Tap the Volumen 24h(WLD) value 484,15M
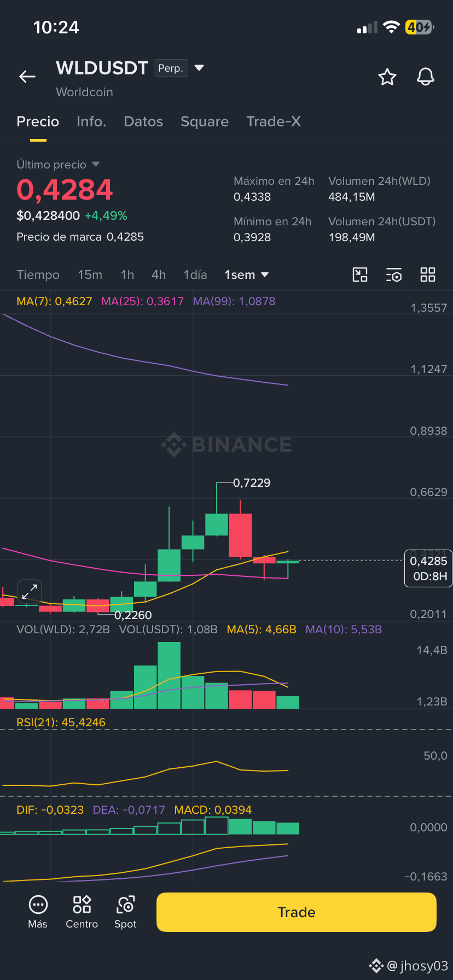 tap(352, 197)
